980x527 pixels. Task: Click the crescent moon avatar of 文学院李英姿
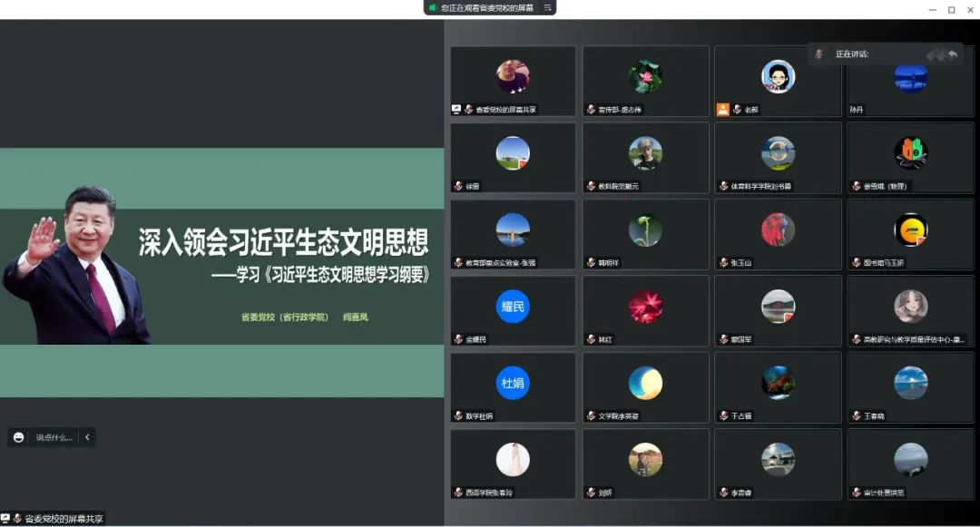click(x=645, y=383)
